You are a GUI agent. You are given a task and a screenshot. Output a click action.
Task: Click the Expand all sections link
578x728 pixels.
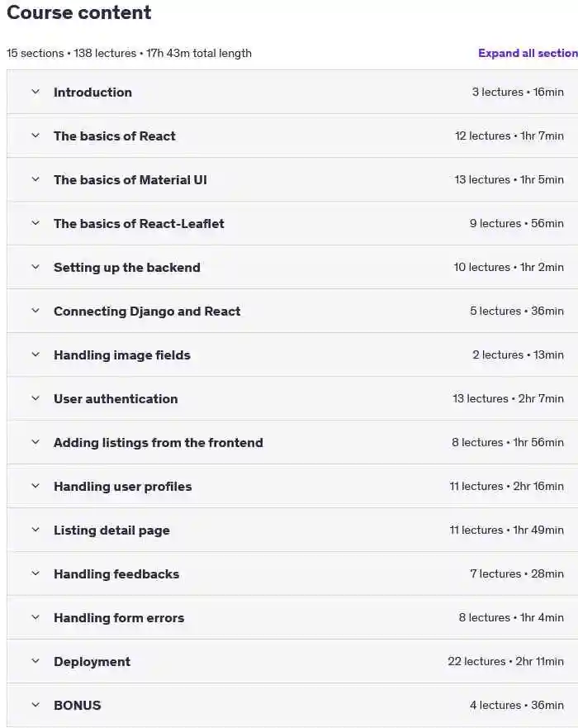click(x=528, y=53)
